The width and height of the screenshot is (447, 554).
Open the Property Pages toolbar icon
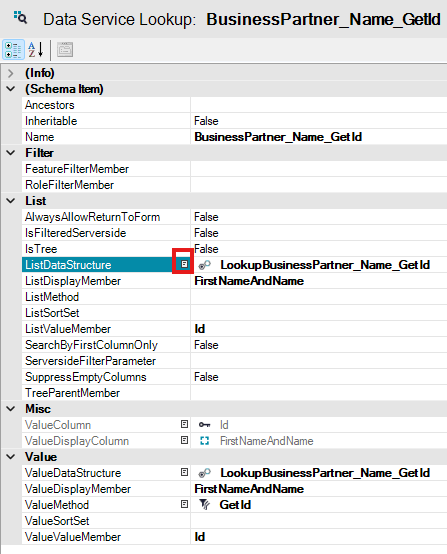65,49
